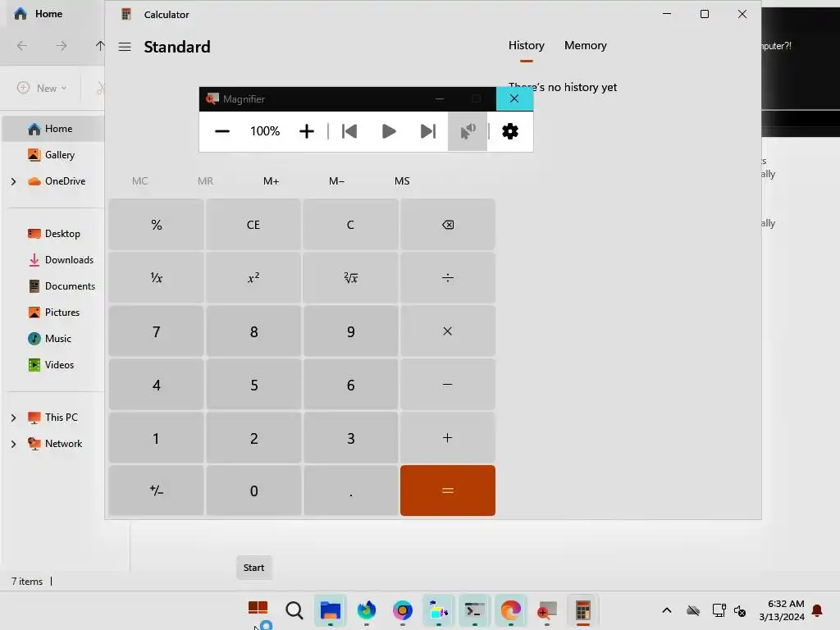
Task: Go forward in File Explorer
Action: (x=62, y=46)
